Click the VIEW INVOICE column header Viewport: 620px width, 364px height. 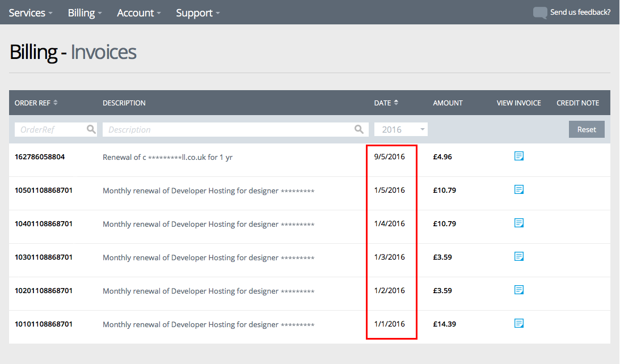click(519, 103)
